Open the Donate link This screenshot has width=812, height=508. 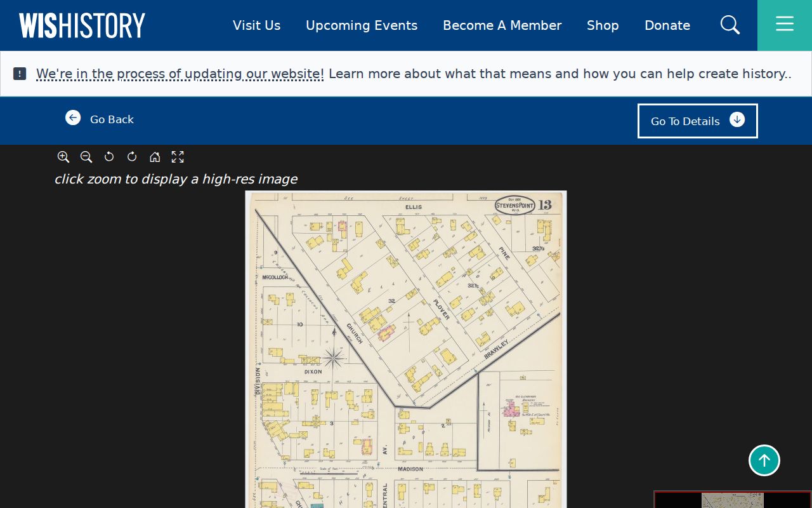pos(667,25)
